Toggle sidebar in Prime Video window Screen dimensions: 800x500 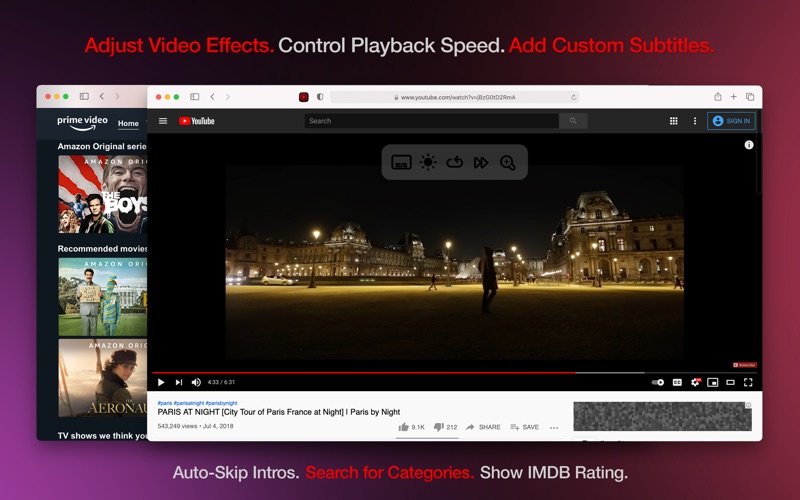click(x=84, y=96)
